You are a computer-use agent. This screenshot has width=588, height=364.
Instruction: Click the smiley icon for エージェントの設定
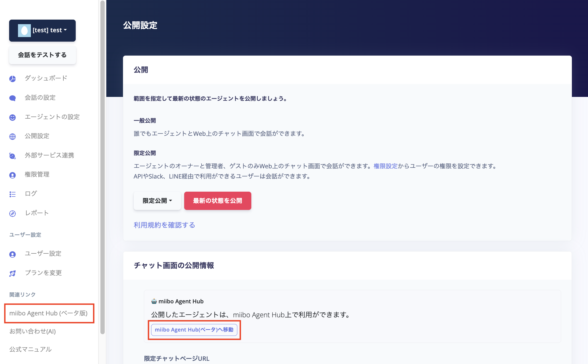(13, 117)
